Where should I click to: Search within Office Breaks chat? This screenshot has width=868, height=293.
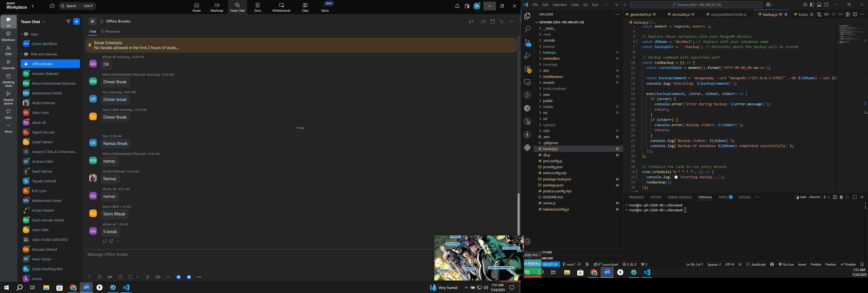point(502,21)
